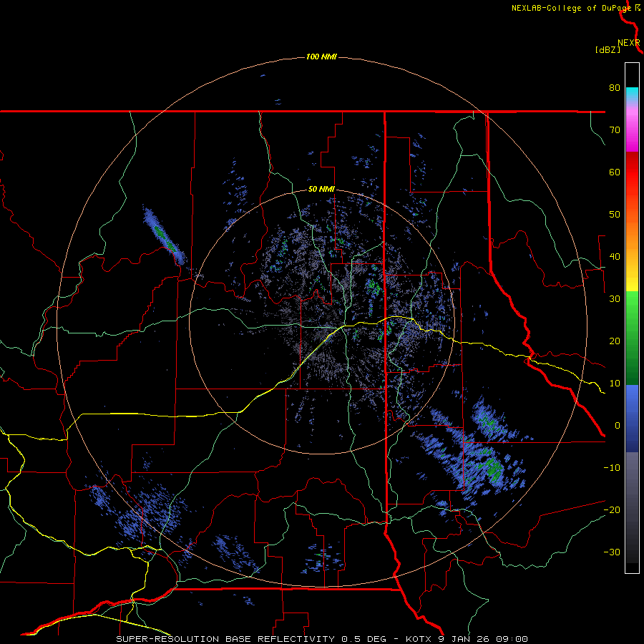Viewport: 644px width, 644px height.
Task: Click the [dBZ] unit label
Action: tap(608, 49)
